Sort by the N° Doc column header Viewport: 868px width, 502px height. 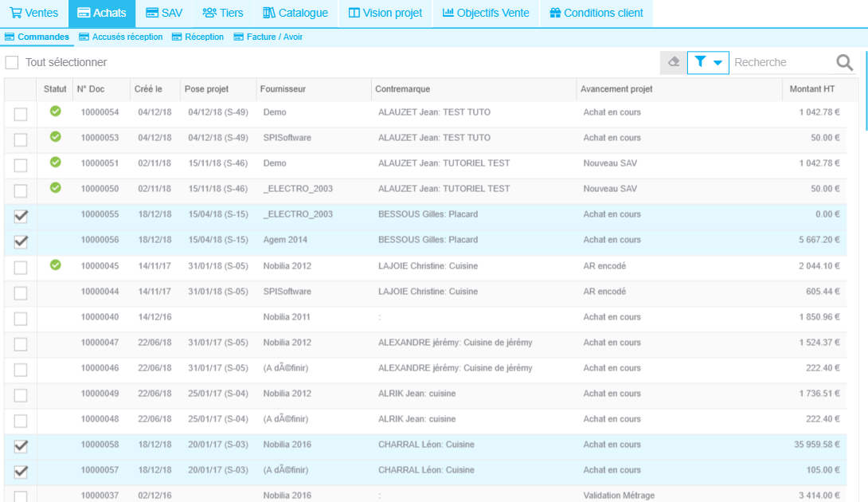(100, 89)
